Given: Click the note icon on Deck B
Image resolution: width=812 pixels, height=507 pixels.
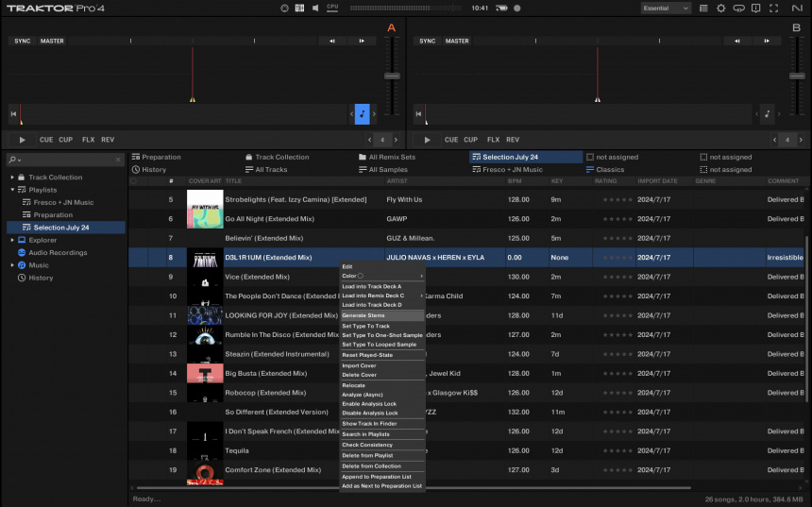Looking at the screenshot, I should [x=767, y=114].
